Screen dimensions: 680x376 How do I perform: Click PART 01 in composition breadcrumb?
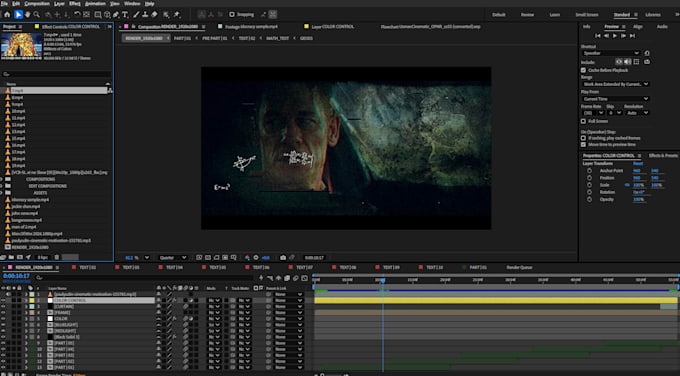tap(182, 38)
